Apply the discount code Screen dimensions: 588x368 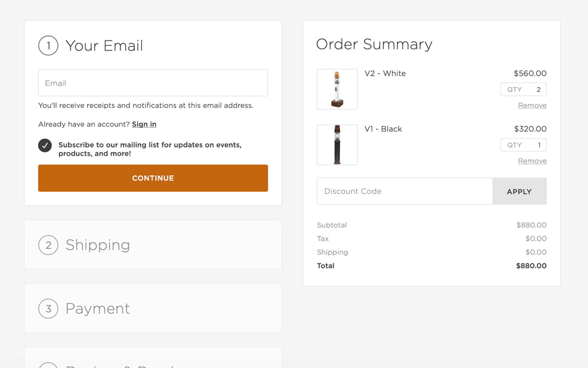tap(519, 191)
